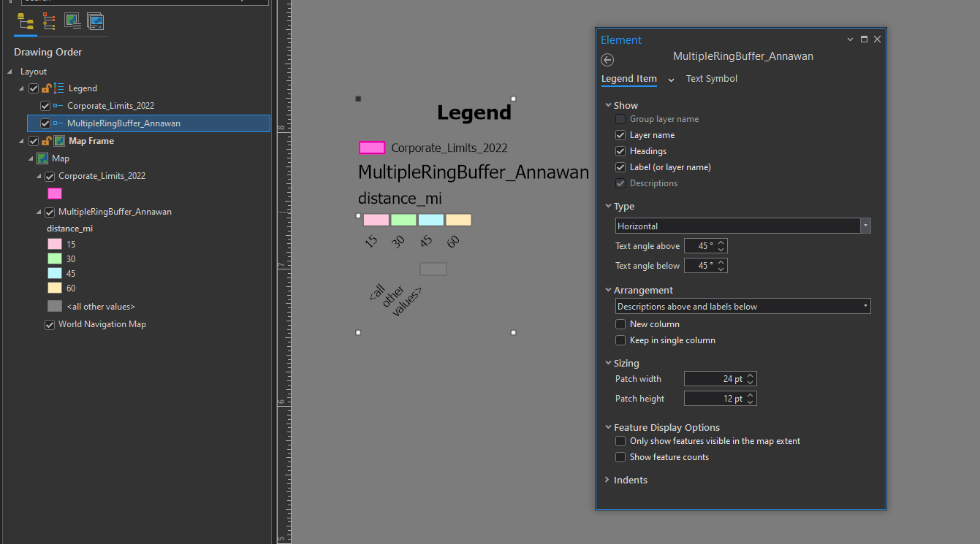980x544 pixels.
Task: Open the Arrangement dropdown
Action: coord(865,306)
